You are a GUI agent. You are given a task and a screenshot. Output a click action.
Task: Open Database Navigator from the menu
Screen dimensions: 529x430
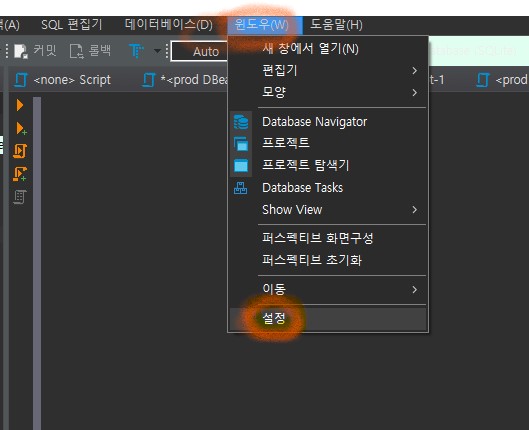pyautogui.click(x=328, y=122)
